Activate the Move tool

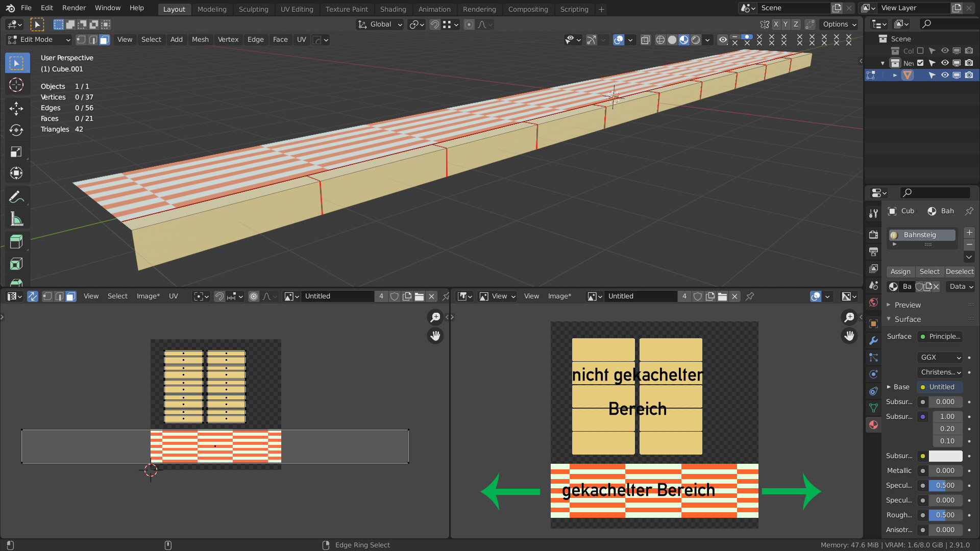16,108
